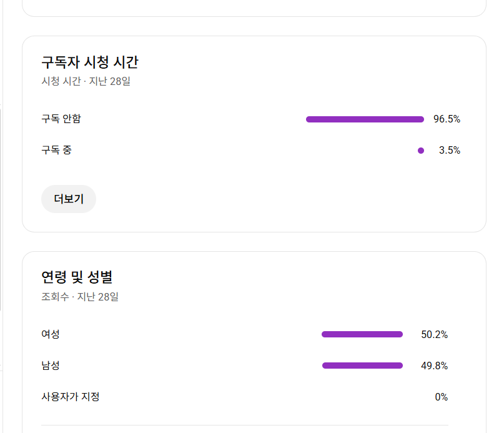Click the 50.2% value
Viewport: 504px width, 433px height.
pos(434,335)
